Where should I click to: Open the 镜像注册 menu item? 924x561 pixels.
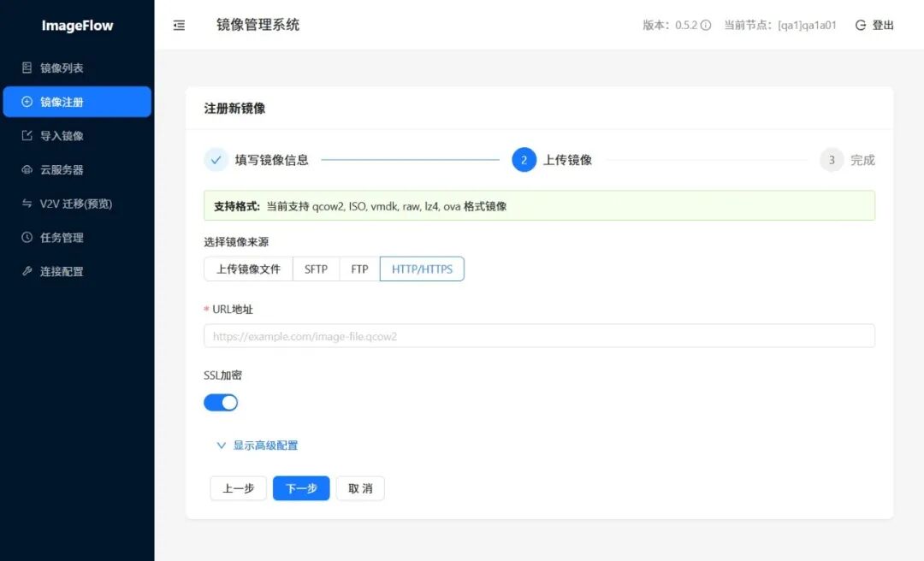coord(77,102)
